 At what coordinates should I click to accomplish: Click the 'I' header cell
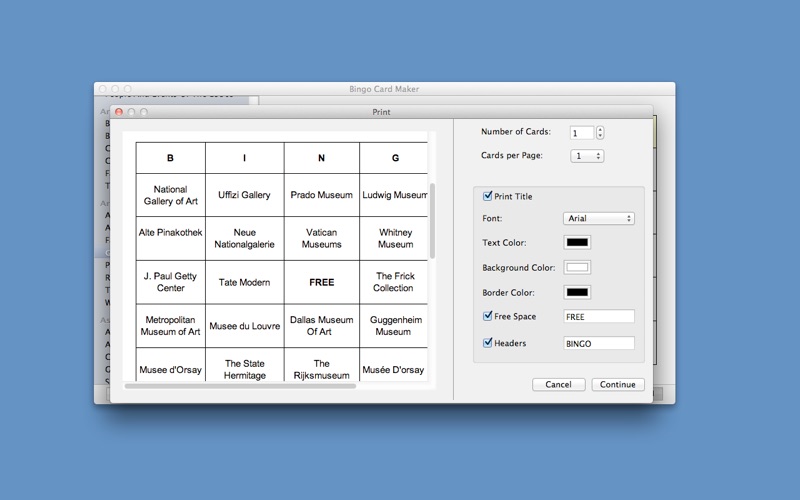point(245,158)
